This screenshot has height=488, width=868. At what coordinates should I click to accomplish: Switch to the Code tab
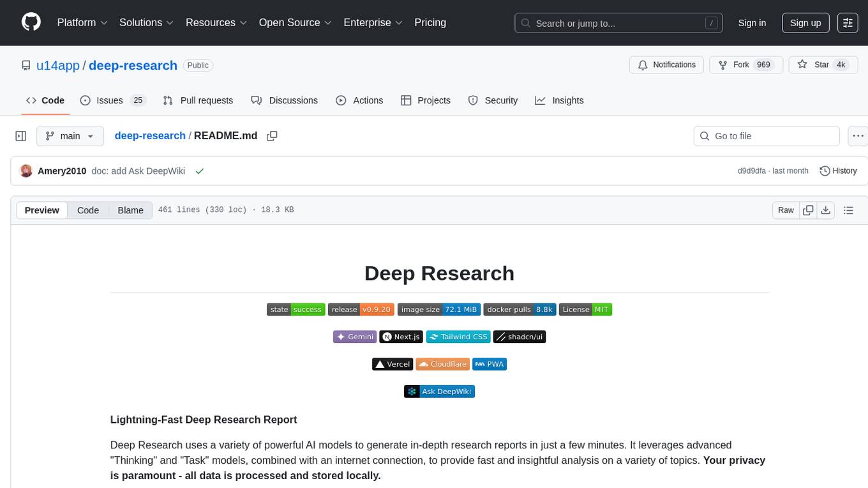point(45,100)
